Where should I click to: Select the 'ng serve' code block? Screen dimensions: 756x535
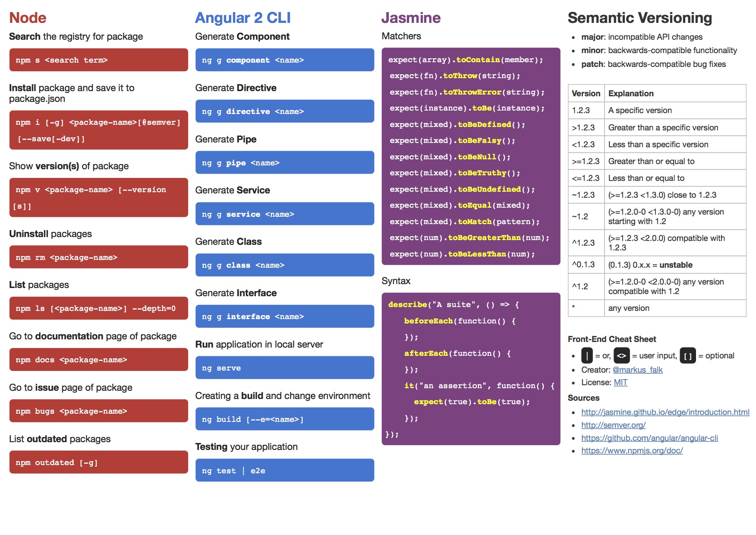[x=285, y=367]
